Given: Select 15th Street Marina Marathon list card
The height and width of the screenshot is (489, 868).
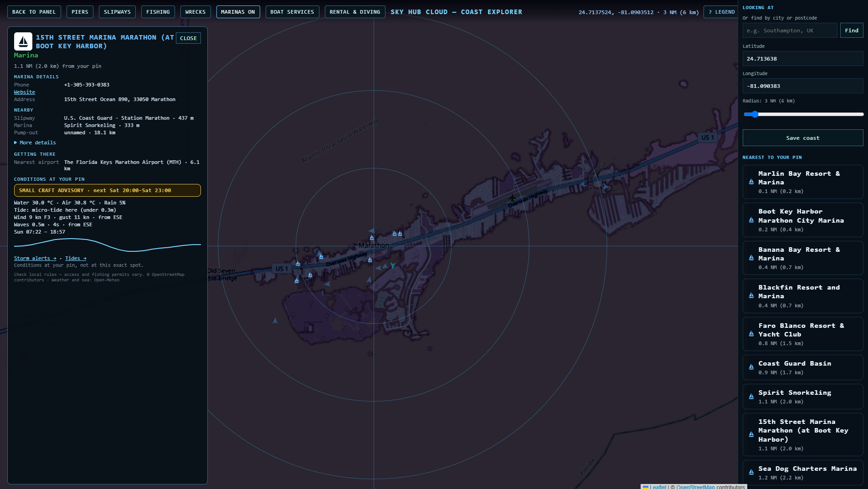Looking at the screenshot, I should tap(803, 434).
